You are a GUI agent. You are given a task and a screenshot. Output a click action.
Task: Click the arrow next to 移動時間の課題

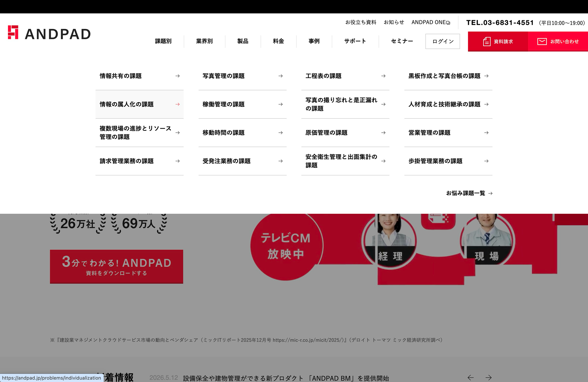(280, 133)
